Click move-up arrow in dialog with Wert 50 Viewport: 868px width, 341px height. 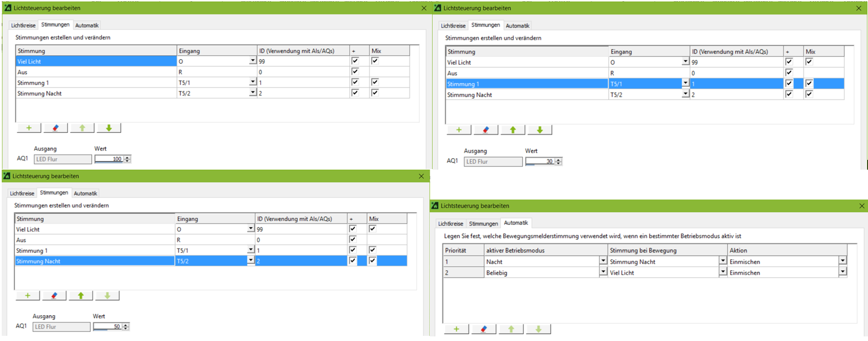80,296
